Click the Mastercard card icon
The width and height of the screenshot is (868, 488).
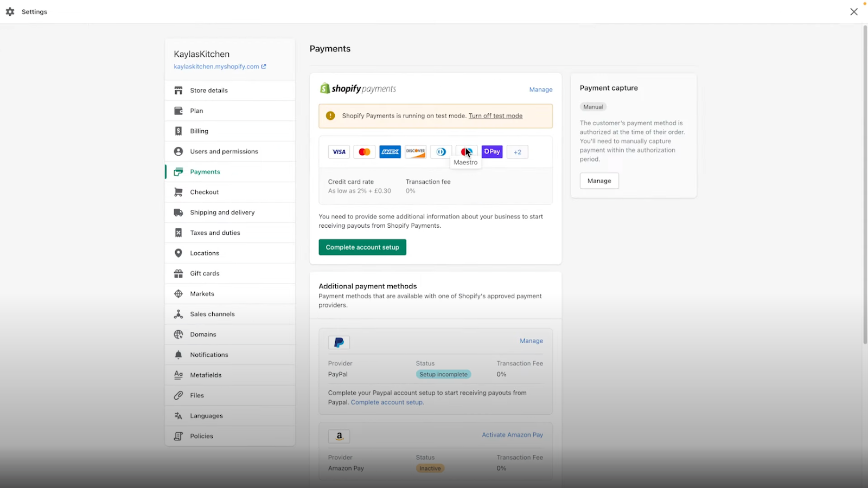(x=365, y=152)
